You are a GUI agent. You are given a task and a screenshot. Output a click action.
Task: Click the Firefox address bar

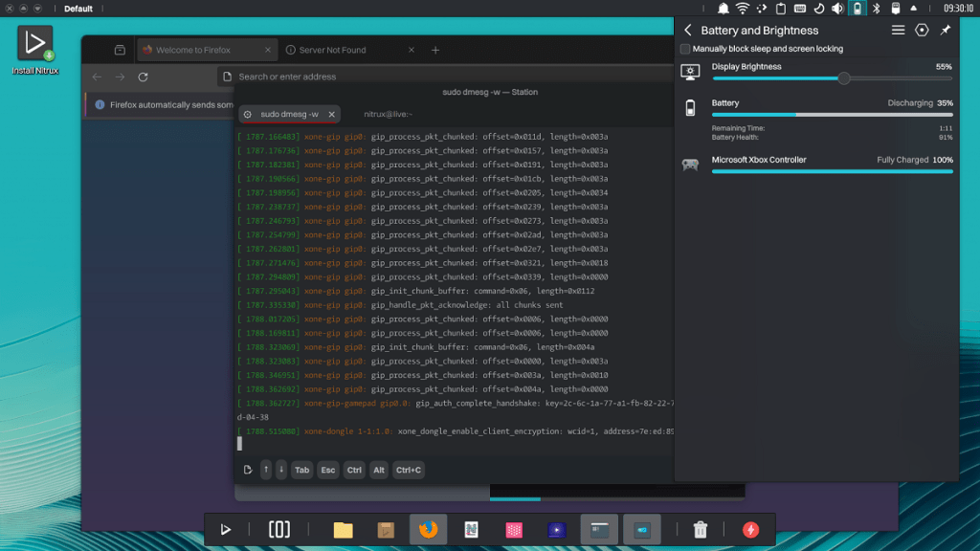pos(383,77)
